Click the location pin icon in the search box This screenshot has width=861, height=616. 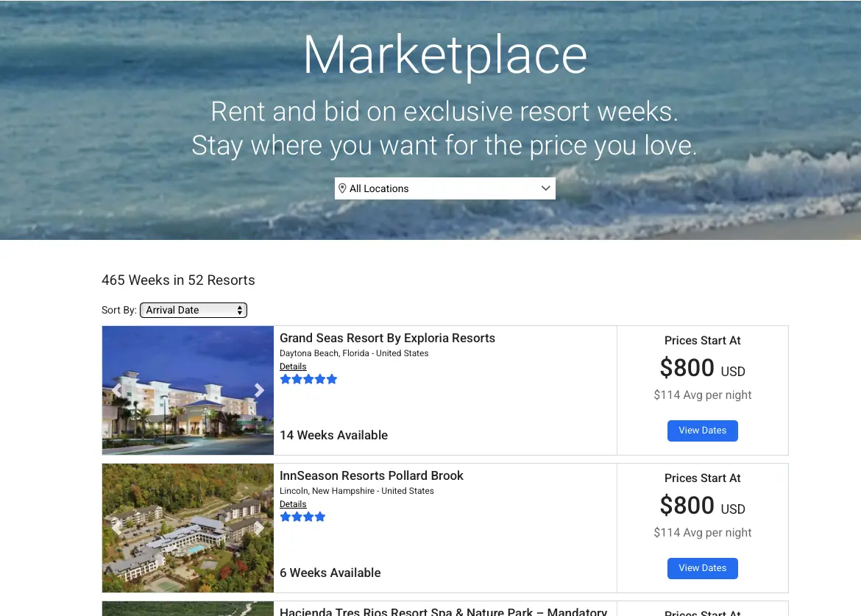342,188
